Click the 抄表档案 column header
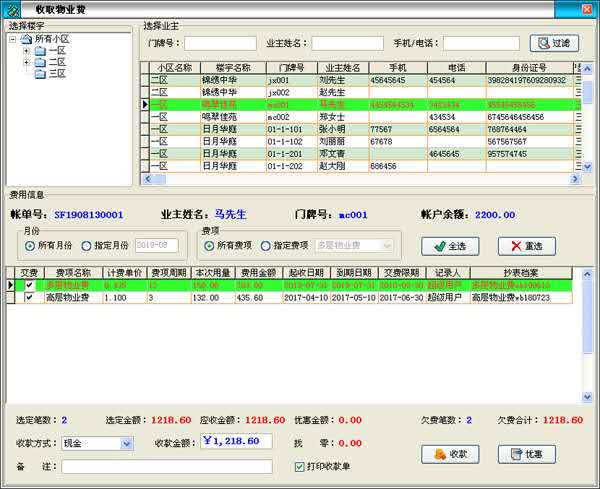 [521, 273]
